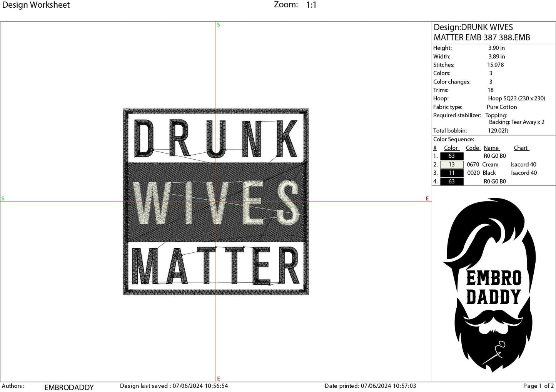Select color 63 swatch in row 4
The image size is (556, 392).
click(x=451, y=181)
